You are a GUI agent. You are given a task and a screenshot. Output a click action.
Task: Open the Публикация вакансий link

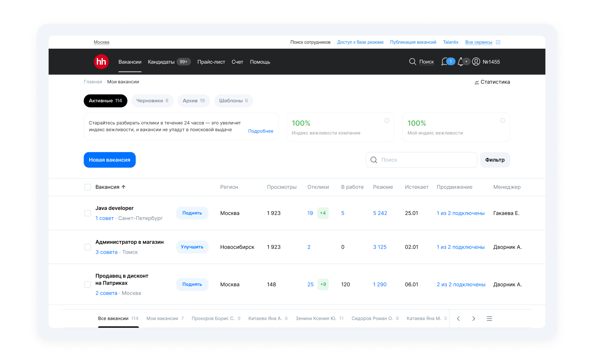(x=413, y=42)
